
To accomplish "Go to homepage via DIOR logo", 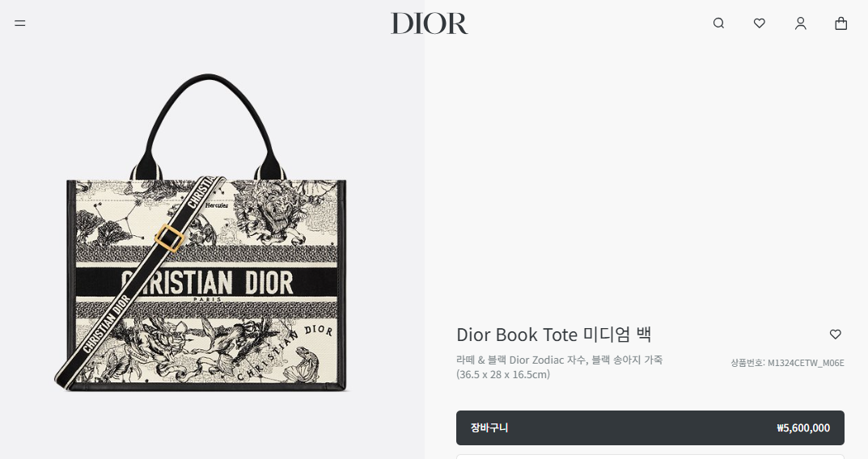I will click(x=429, y=23).
